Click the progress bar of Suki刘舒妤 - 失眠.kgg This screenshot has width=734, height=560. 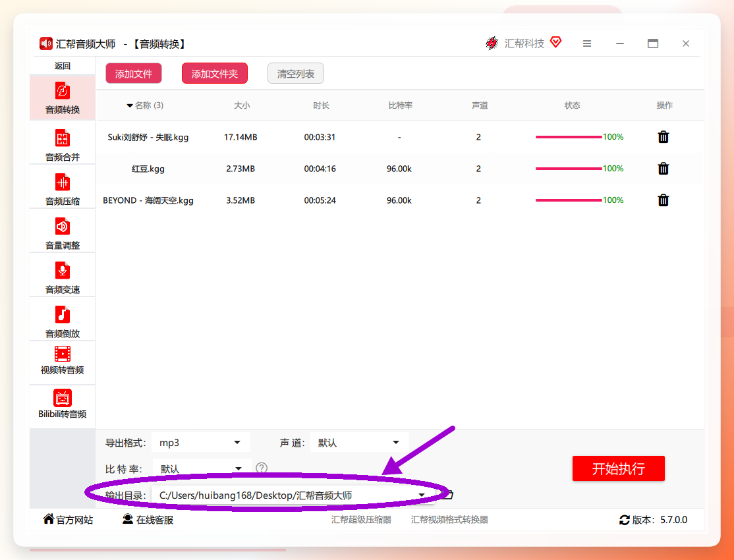click(x=569, y=137)
